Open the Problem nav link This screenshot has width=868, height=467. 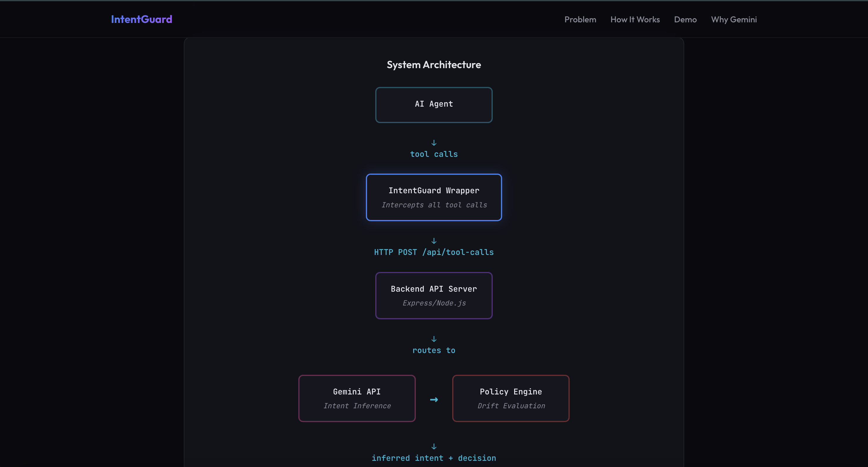[580, 20]
